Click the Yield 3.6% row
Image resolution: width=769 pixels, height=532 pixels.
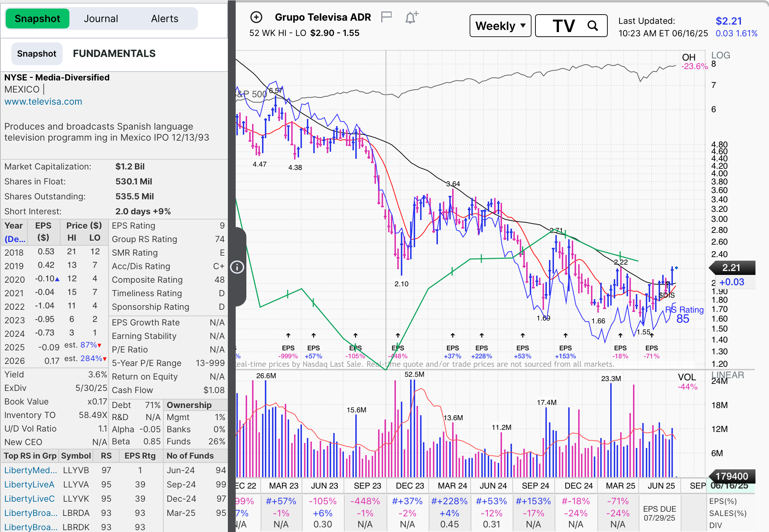click(56, 375)
